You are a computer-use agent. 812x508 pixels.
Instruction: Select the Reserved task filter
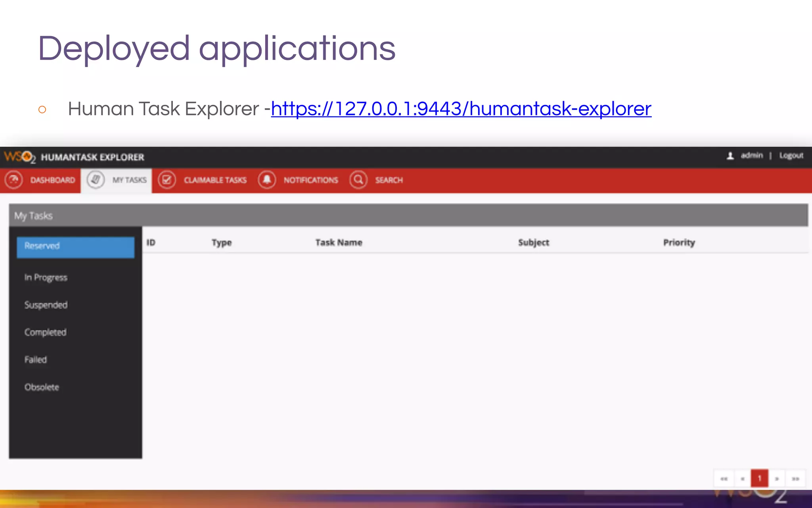point(75,247)
